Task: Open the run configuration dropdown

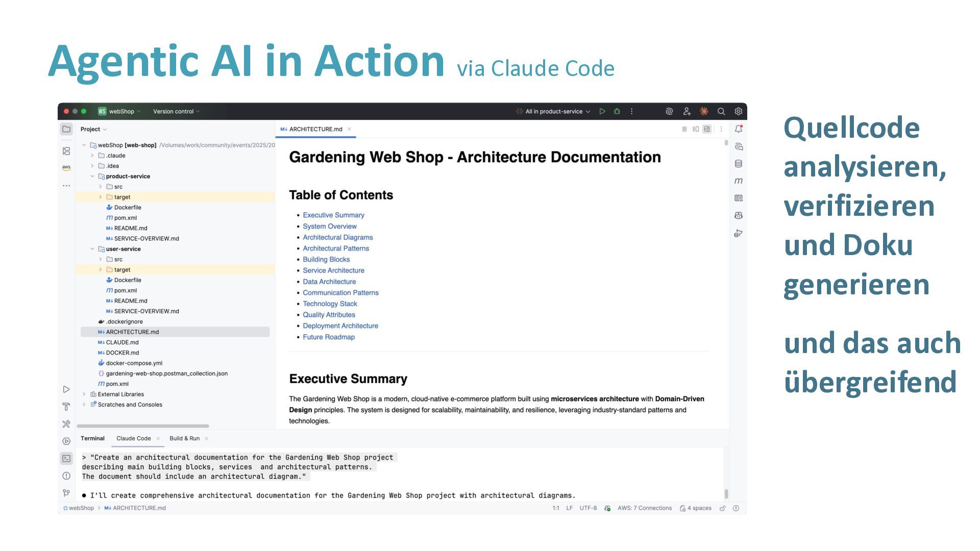Action: coord(557,111)
